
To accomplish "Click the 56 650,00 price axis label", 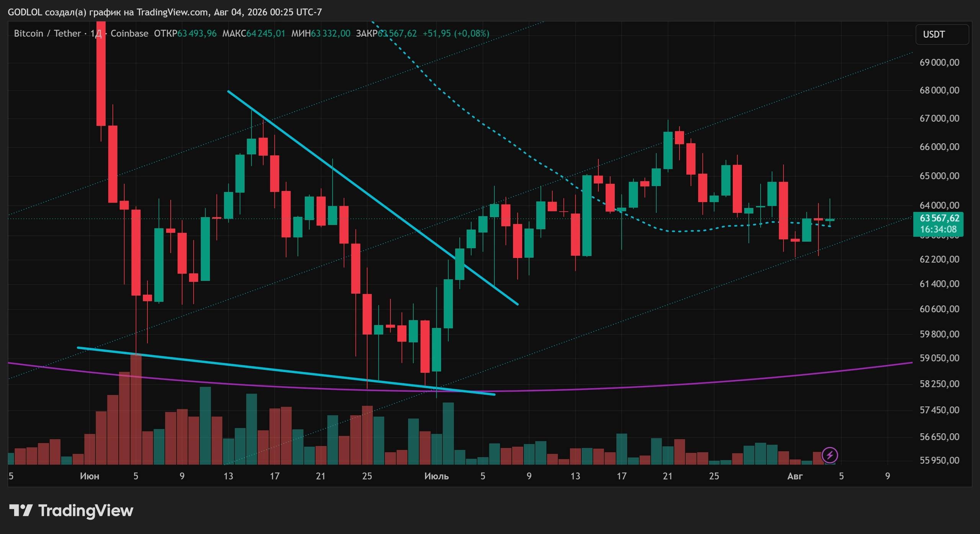I will click(x=939, y=437).
